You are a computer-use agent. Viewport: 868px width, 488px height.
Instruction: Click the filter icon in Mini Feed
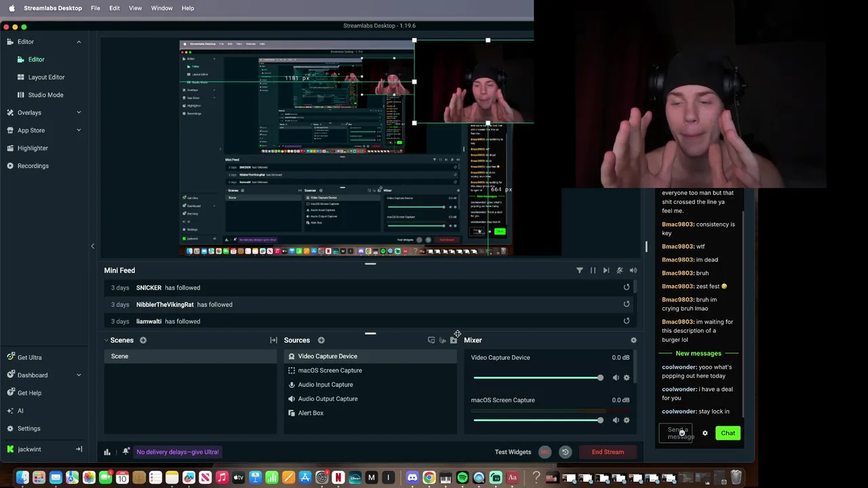(x=579, y=270)
